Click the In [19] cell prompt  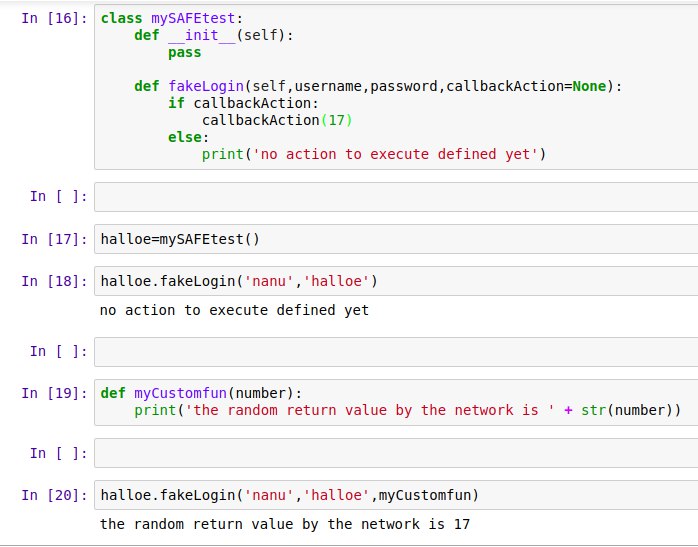[x=54, y=393]
